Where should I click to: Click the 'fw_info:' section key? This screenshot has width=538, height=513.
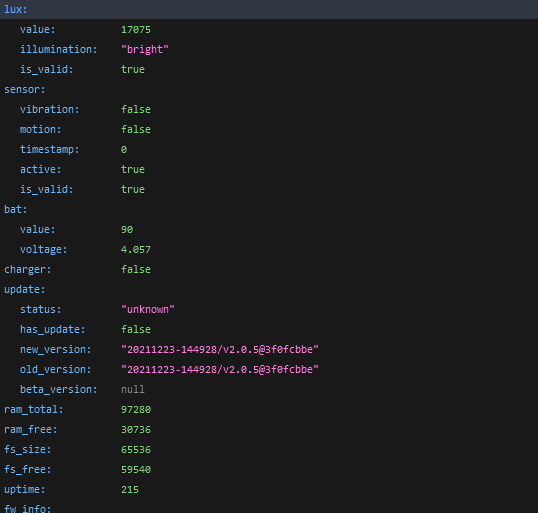(27, 509)
